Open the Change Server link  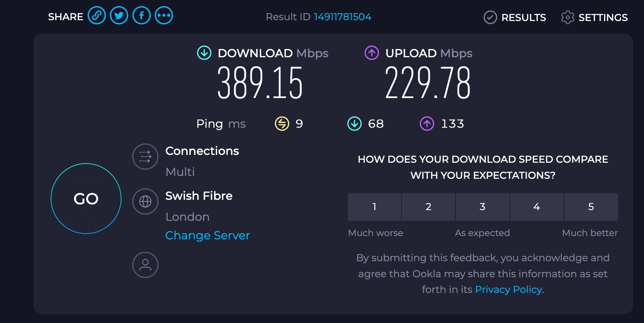point(208,235)
